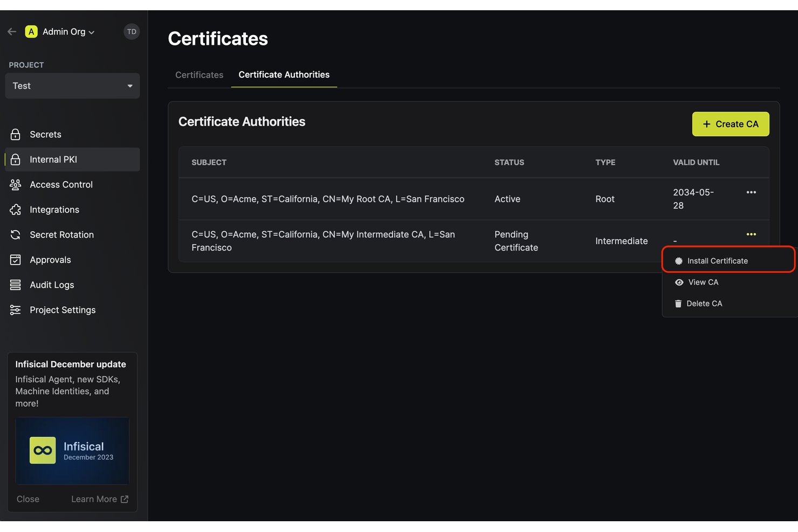
Task: Click the Integrations puzzle icon
Action: coord(16,210)
